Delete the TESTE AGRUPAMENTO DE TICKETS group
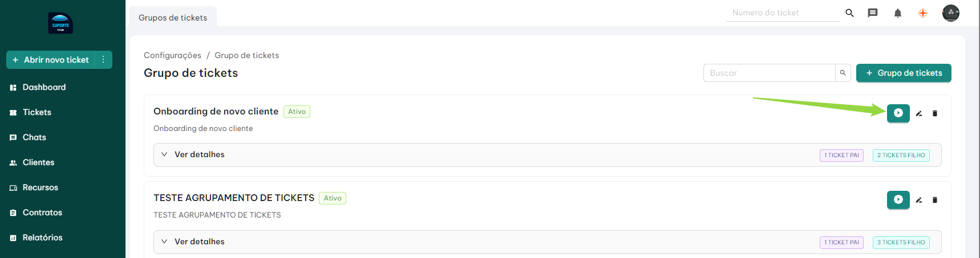Viewport: 980px width, 258px height. click(935, 200)
